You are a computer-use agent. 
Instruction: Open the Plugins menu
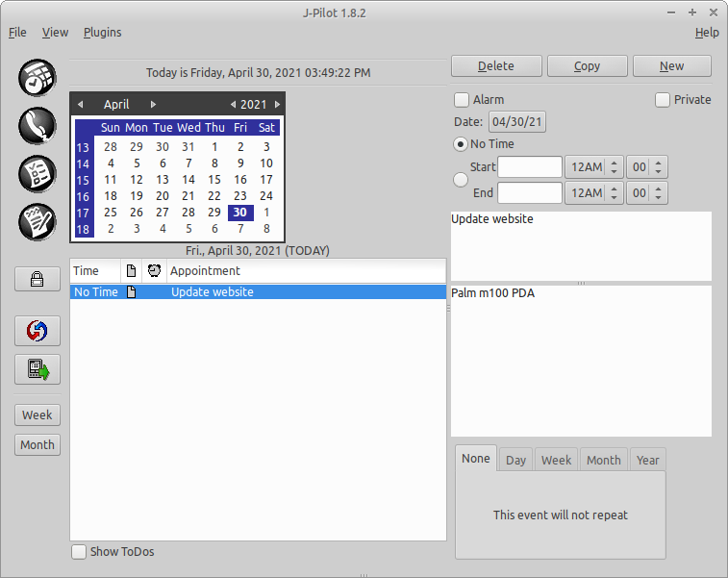point(103,33)
